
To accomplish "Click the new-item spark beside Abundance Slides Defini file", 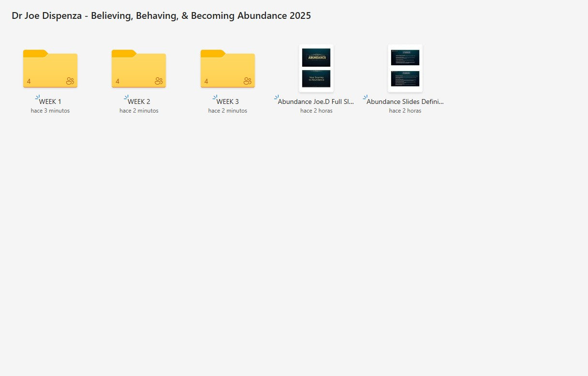I will coord(366,98).
